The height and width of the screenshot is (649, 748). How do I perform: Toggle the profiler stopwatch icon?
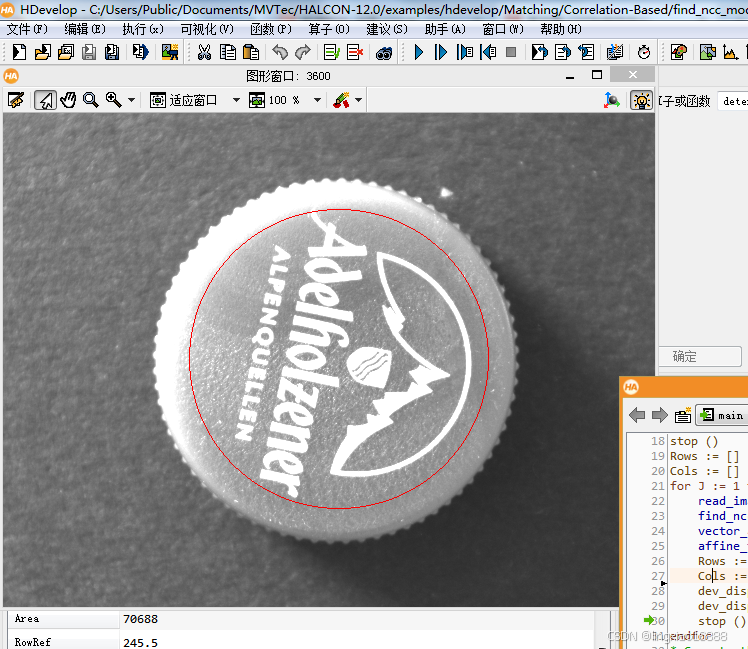pyautogui.click(x=644, y=52)
